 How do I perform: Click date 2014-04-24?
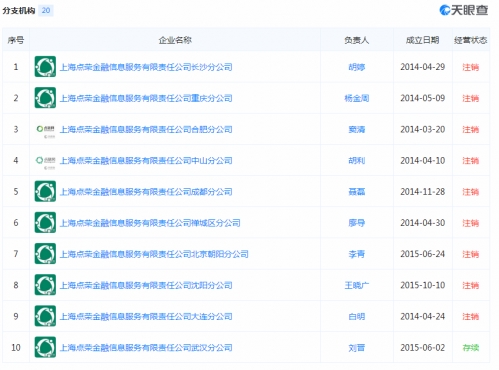[423, 316]
